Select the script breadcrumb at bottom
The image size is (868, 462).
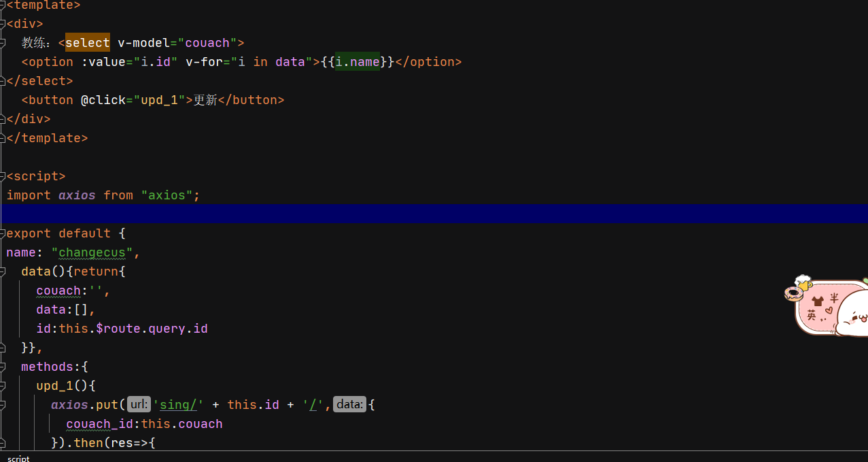[x=18, y=458]
